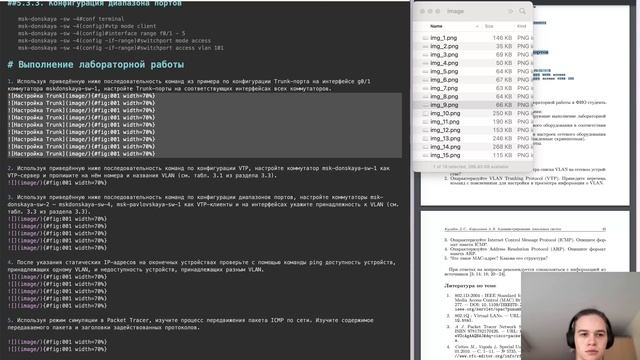This screenshot has height=360, width=640.
Task: Click the '802.1Q - Virtual LANs' reference in PDF
Action: pos(488,318)
